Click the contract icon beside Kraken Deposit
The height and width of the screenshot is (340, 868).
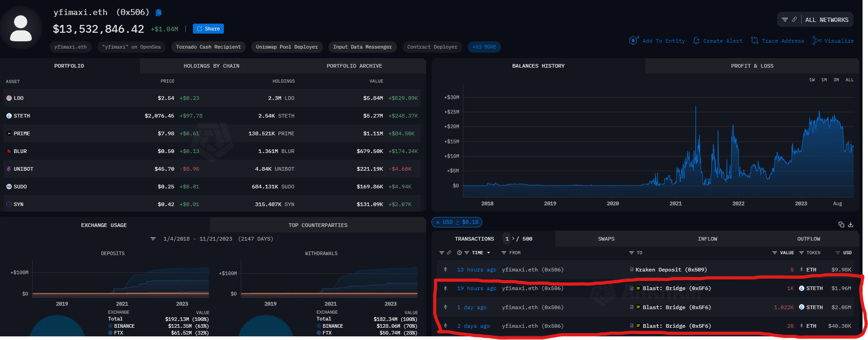[x=632, y=270]
